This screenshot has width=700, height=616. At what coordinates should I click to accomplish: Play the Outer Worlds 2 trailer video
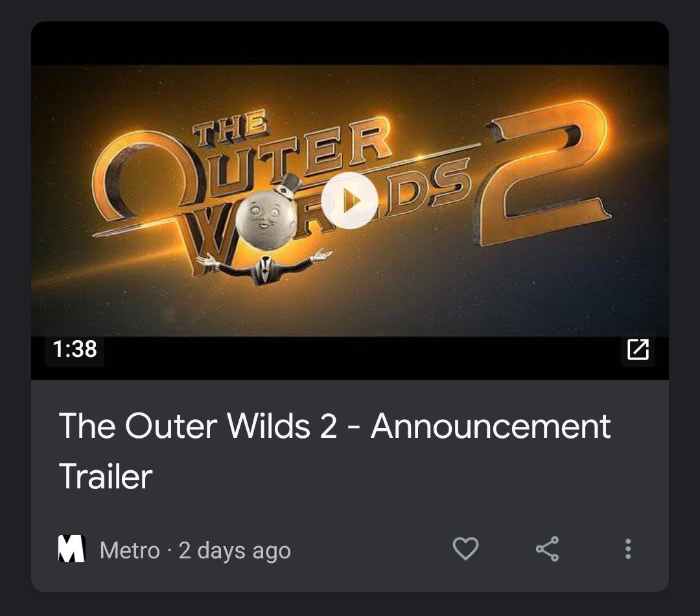click(x=349, y=201)
